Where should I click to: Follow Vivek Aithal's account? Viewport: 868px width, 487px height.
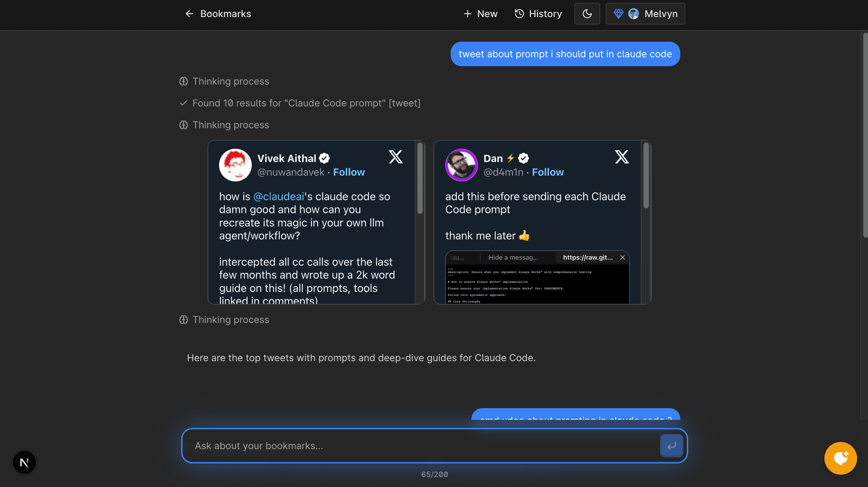coord(349,172)
